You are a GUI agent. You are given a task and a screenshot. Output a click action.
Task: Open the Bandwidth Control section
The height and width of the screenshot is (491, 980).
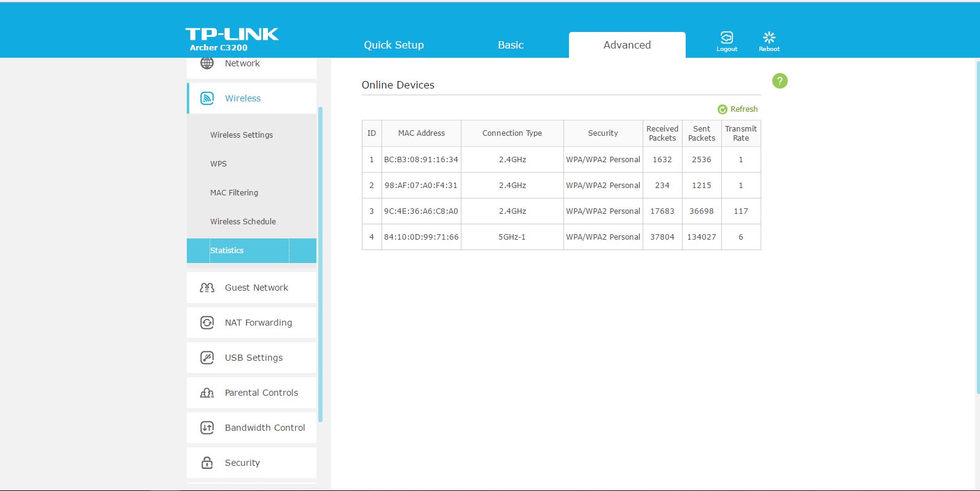tap(251, 428)
